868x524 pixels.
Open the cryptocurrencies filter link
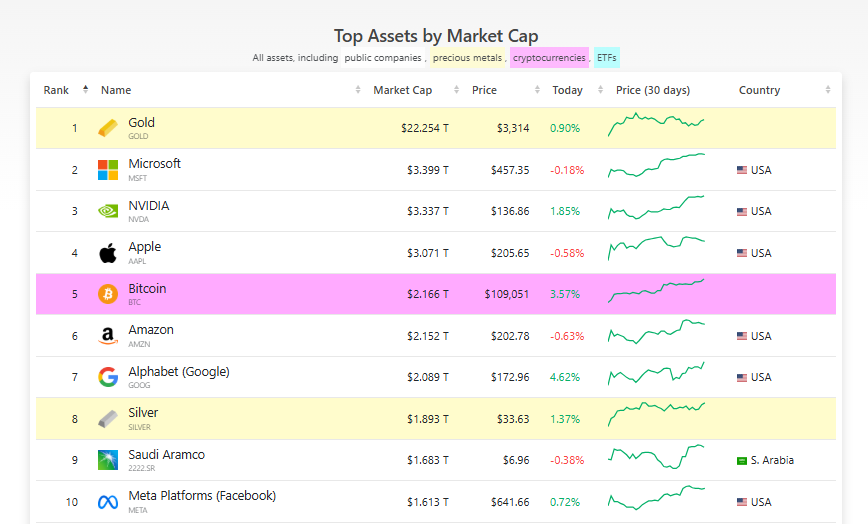click(549, 58)
